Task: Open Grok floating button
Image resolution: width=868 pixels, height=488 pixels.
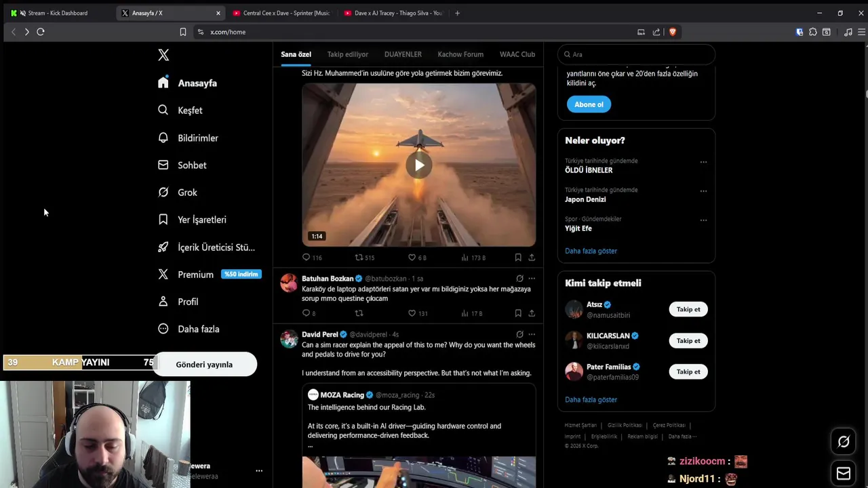Action: [x=844, y=442]
